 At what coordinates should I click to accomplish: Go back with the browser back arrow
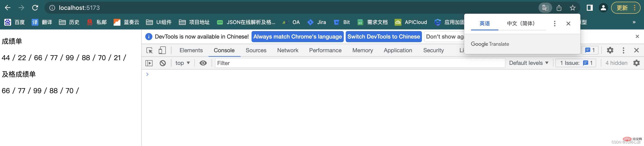click(x=8, y=8)
